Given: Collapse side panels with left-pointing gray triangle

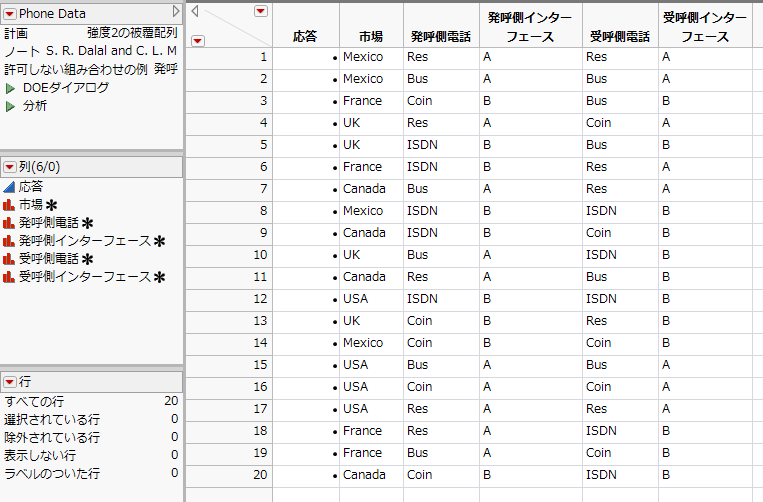Looking at the screenshot, I should coord(195,11).
